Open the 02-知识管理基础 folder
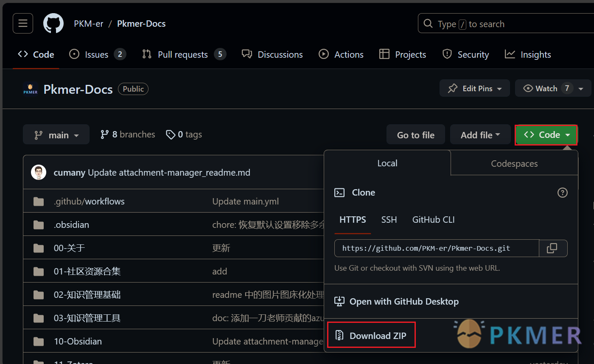The height and width of the screenshot is (364, 594). pyautogui.click(x=87, y=294)
